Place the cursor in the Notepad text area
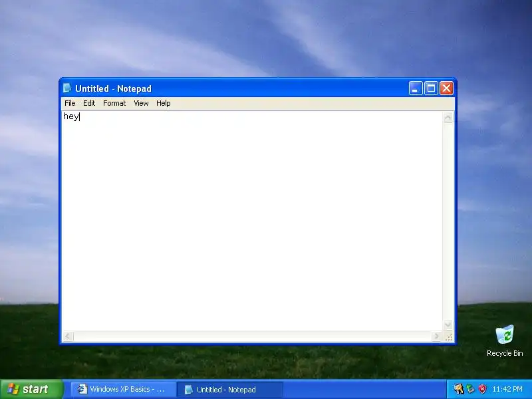The image size is (532, 399). (252, 221)
